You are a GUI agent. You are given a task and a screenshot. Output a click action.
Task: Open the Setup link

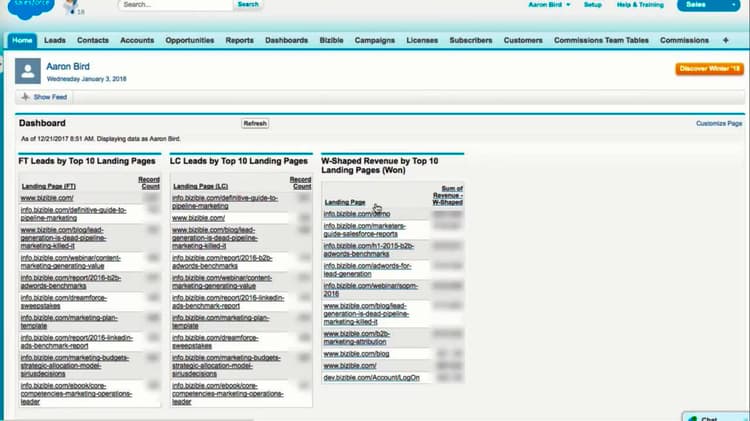pyautogui.click(x=593, y=5)
